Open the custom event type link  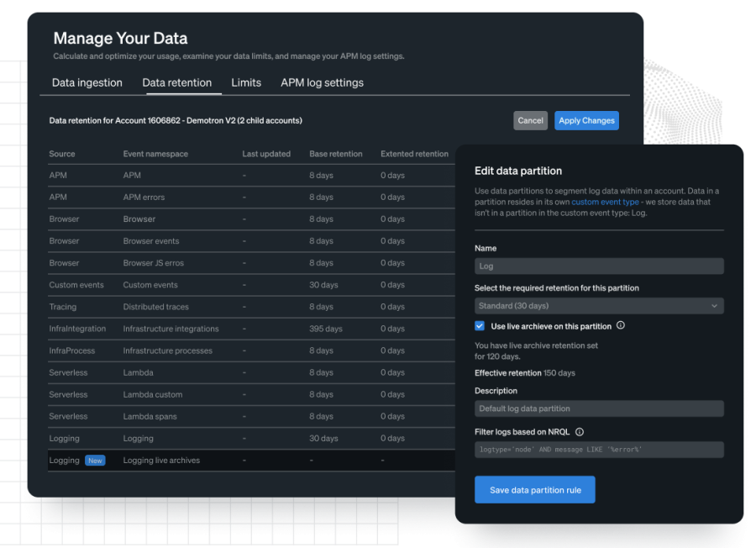606,202
